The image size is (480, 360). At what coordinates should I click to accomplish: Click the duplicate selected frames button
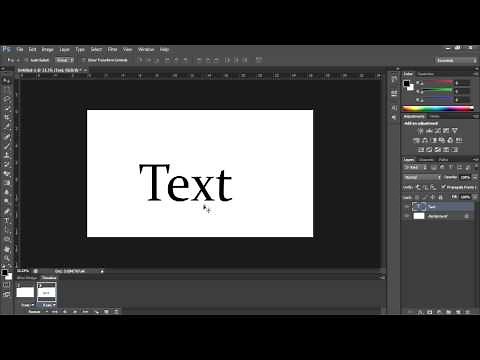point(106,312)
